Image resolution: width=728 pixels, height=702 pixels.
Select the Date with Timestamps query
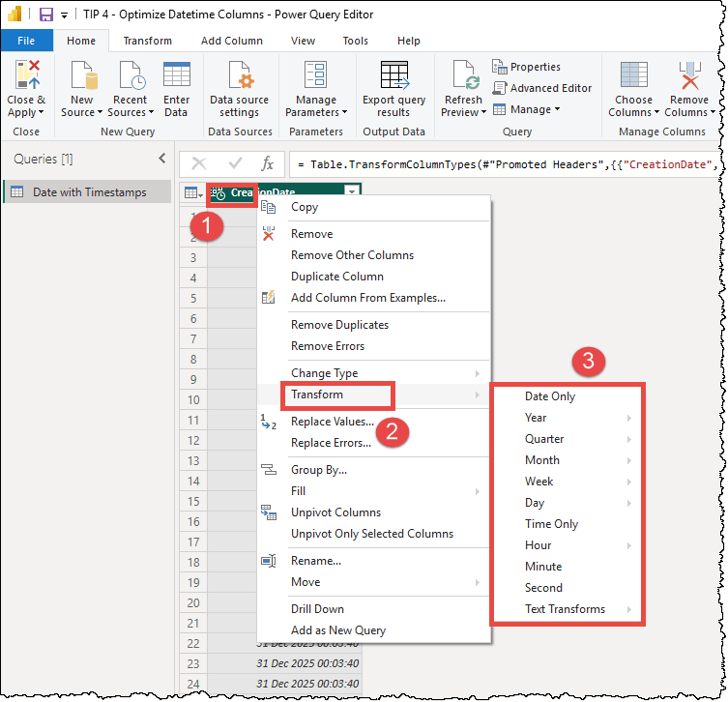(x=89, y=192)
